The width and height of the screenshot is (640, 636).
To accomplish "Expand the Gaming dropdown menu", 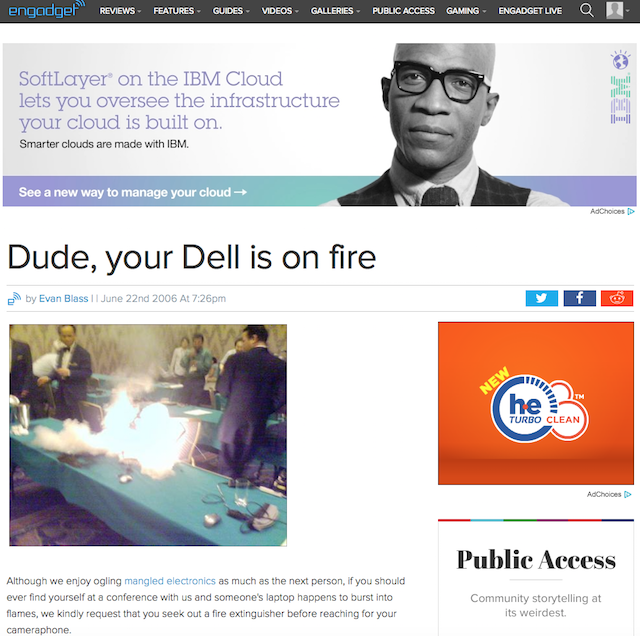I will [x=466, y=11].
